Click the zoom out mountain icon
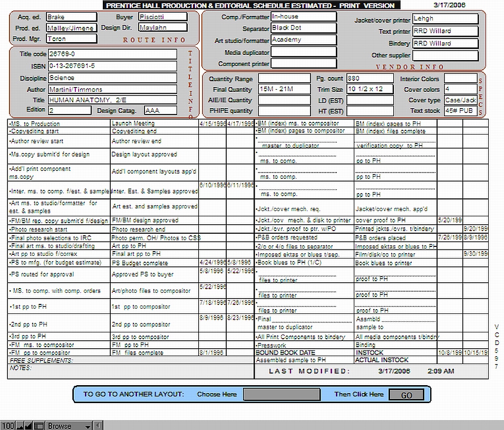The width and height of the screenshot is (504, 430). click(x=20, y=426)
